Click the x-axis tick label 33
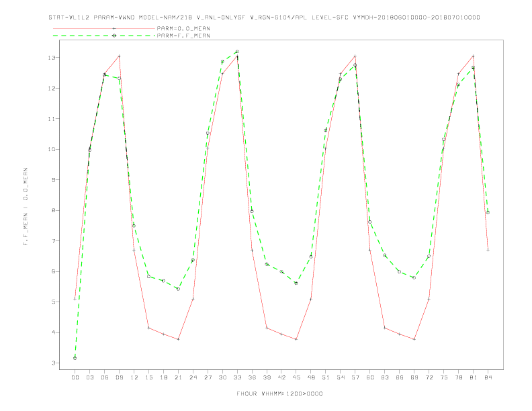Viewport: 532px width, 411px height. (237, 377)
